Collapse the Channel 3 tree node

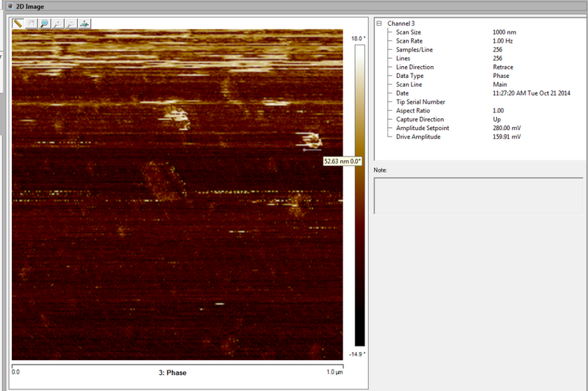[x=380, y=24]
